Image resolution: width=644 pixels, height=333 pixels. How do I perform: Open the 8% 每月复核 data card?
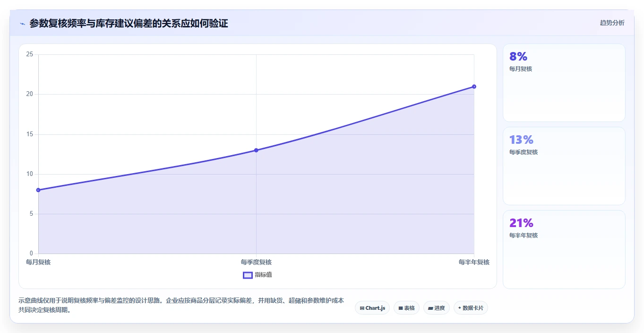point(564,83)
